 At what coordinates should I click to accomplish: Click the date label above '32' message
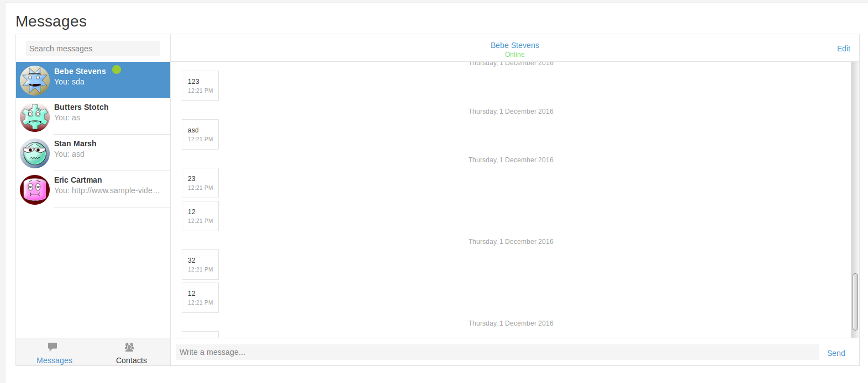click(x=511, y=242)
